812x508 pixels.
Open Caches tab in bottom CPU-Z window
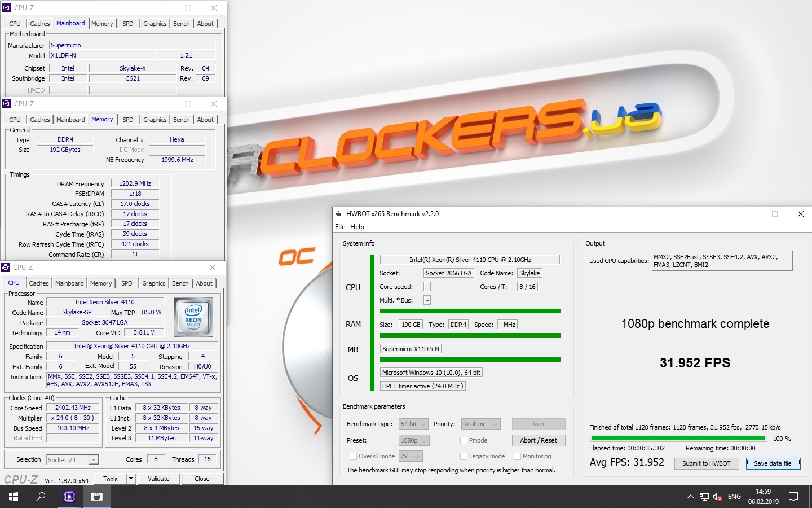tap(39, 283)
